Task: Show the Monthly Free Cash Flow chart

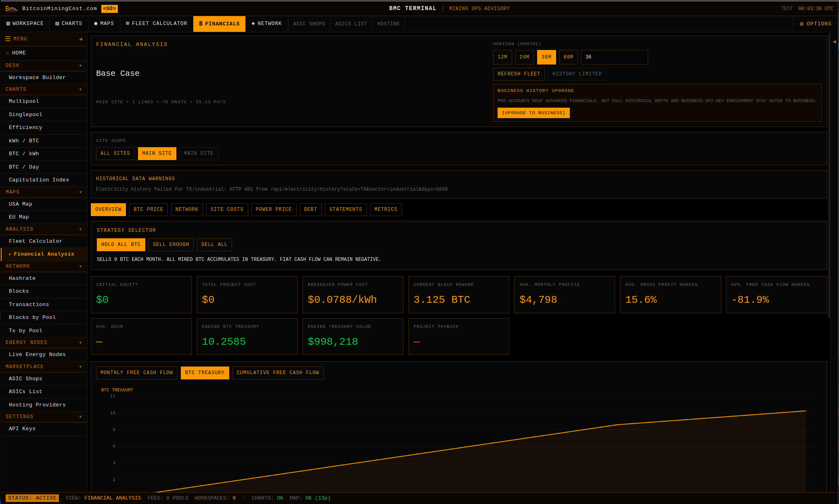Action: (136, 373)
